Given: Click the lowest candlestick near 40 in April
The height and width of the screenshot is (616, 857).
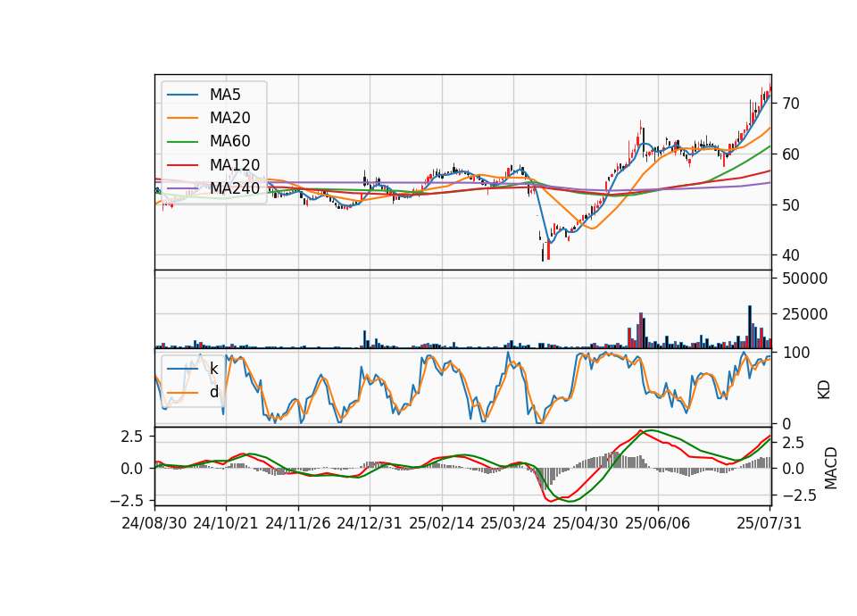Looking at the screenshot, I should coord(543,252).
